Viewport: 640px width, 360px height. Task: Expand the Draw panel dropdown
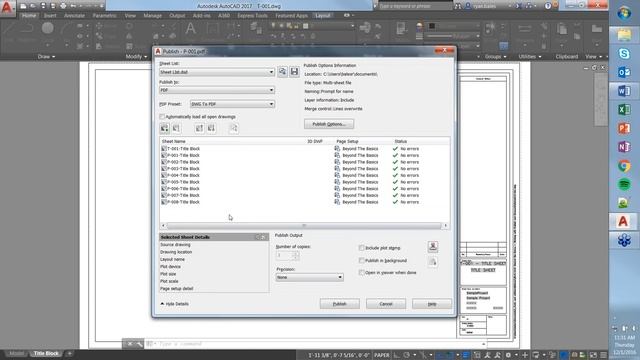46,57
